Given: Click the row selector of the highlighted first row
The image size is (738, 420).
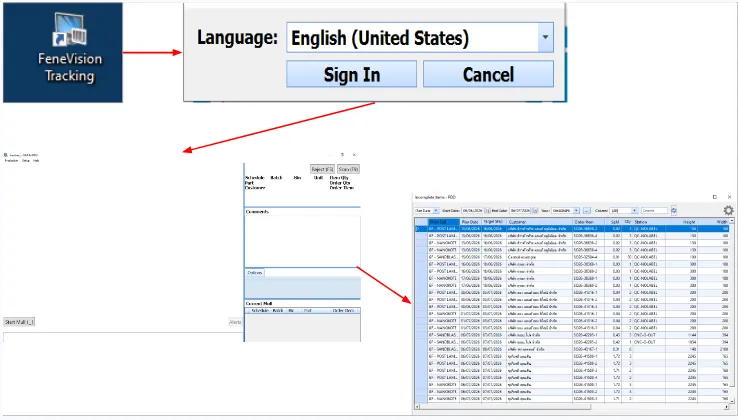Looking at the screenshot, I should (x=421, y=229).
